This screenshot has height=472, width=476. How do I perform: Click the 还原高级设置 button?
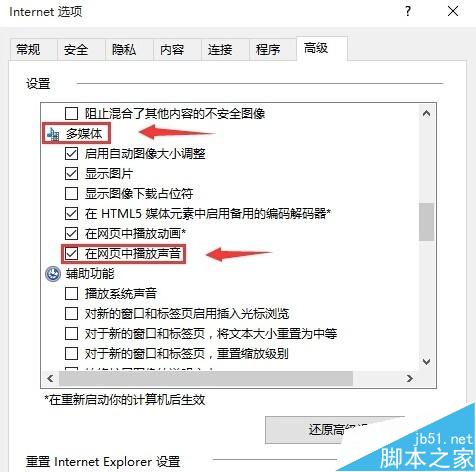point(335,430)
